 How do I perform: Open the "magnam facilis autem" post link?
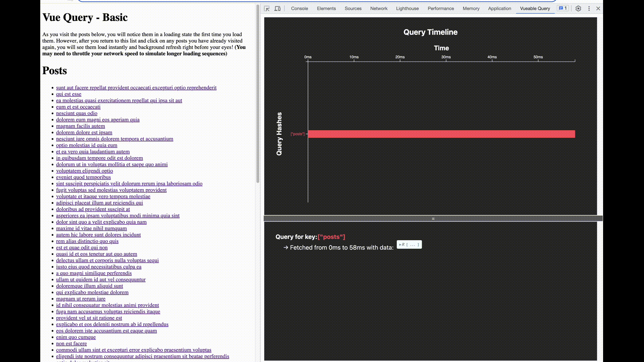80,126
